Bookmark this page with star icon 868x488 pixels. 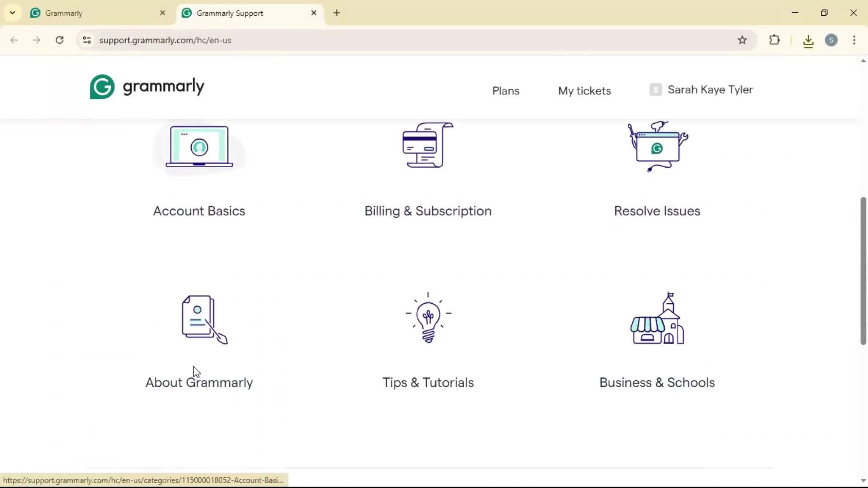click(742, 40)
